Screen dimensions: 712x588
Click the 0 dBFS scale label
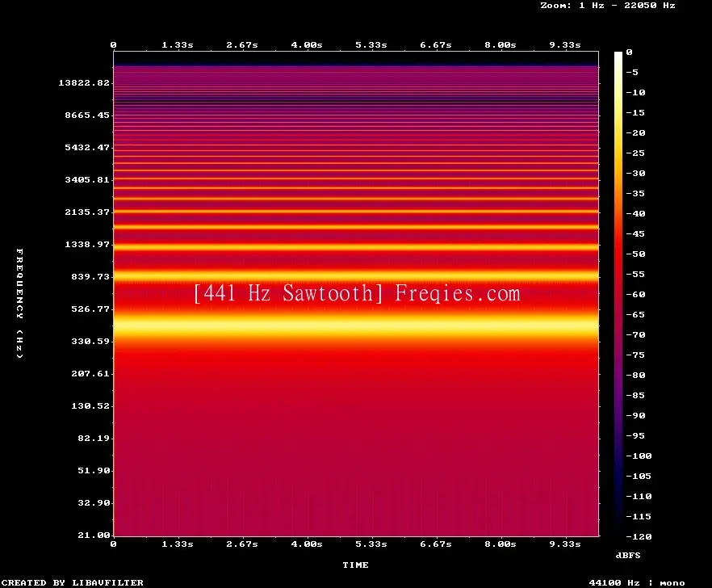629,52
